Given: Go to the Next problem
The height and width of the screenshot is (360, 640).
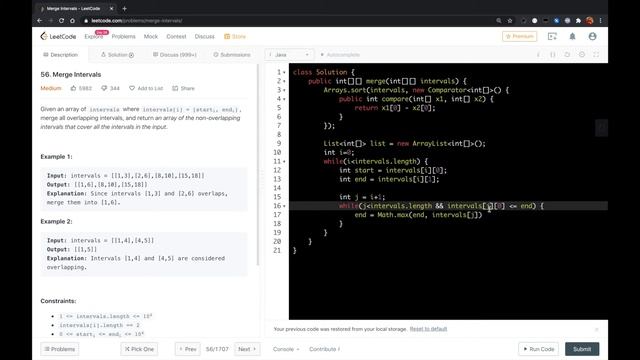Looking at the screenshot, I should coord(247,349).
